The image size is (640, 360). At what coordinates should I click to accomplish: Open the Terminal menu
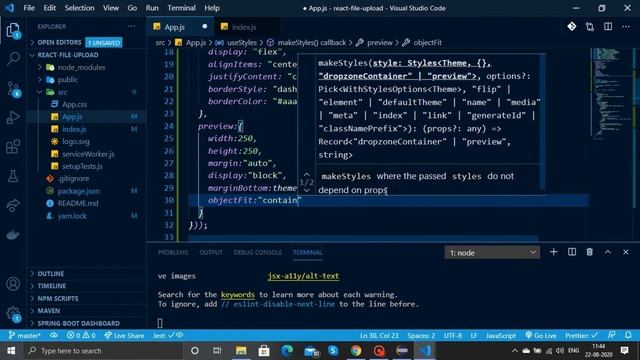pyautogui.click(x=181, y=8)
